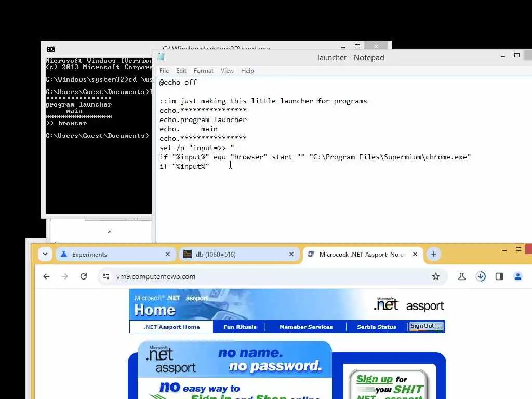Click the Notepad app icon in title bar
The height and width of the screenshot is (399, 532).
tap(162, 57)
